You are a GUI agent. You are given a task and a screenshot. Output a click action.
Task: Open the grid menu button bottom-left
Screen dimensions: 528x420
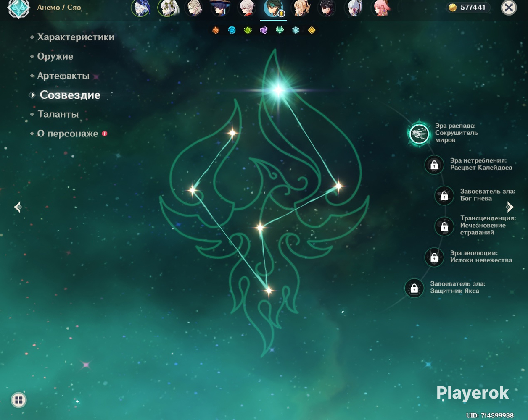(18, 400)
